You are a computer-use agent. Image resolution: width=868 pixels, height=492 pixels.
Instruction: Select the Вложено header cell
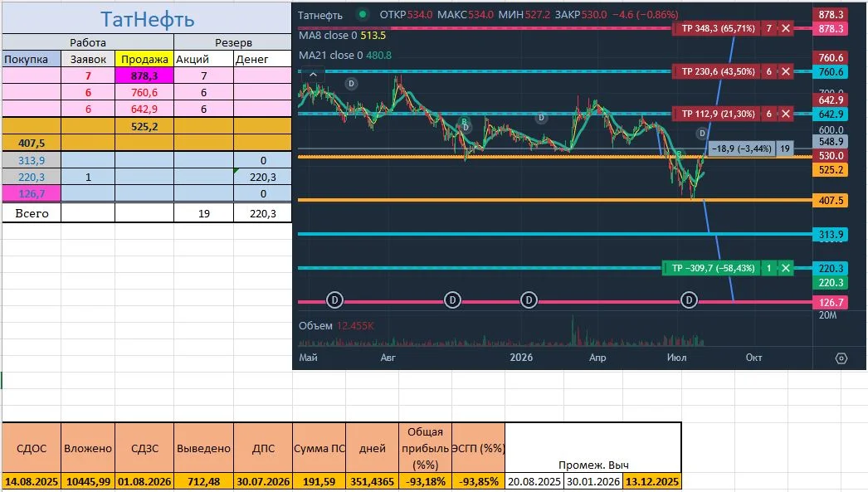(88, 448)
